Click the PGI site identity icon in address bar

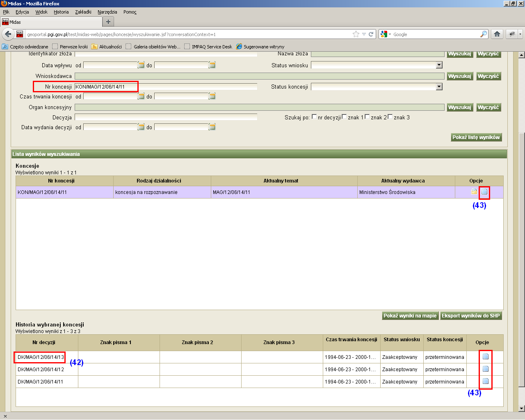tap(19, 34)
